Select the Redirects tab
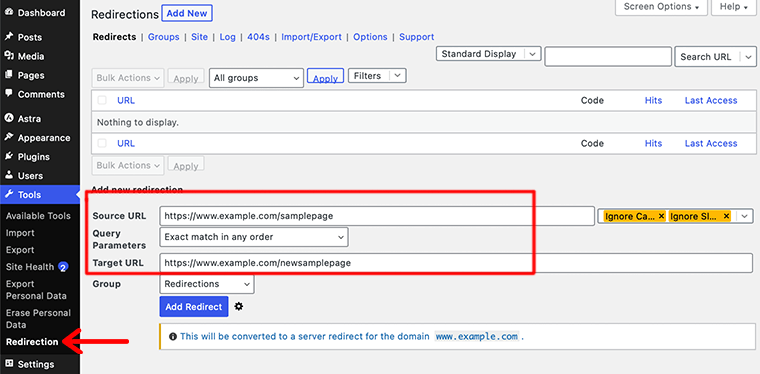760x374 pixels. click(114, 37)
